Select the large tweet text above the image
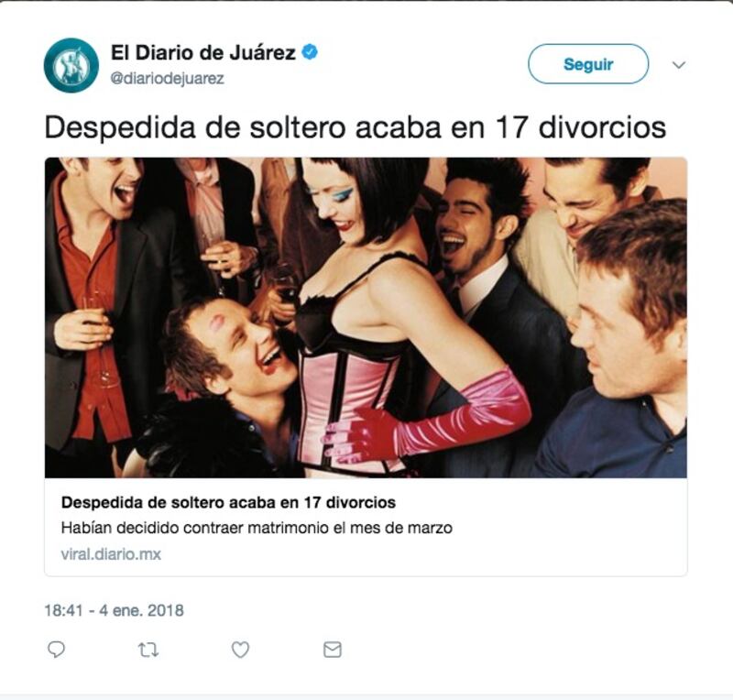733x700 pixels. 355,127
